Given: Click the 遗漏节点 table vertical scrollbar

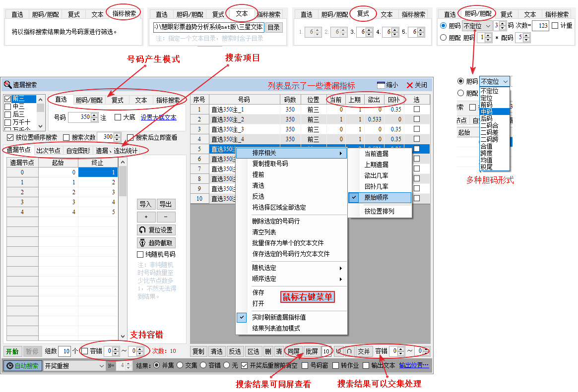Looking at the screenshot, I should (123, 248).
